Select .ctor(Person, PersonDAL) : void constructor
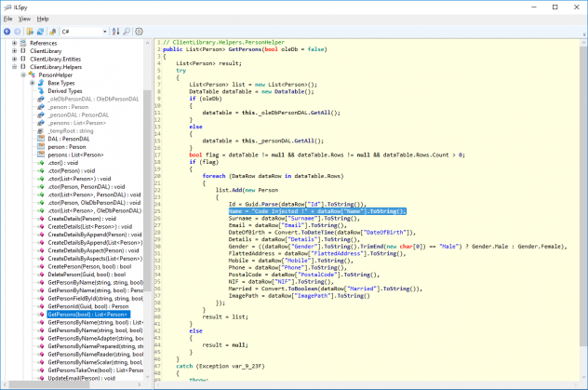 [x=88, y=187]
